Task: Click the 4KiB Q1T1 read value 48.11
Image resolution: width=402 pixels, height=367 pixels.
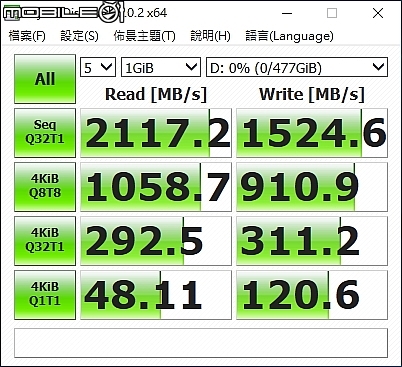Action: click(156, 295)
